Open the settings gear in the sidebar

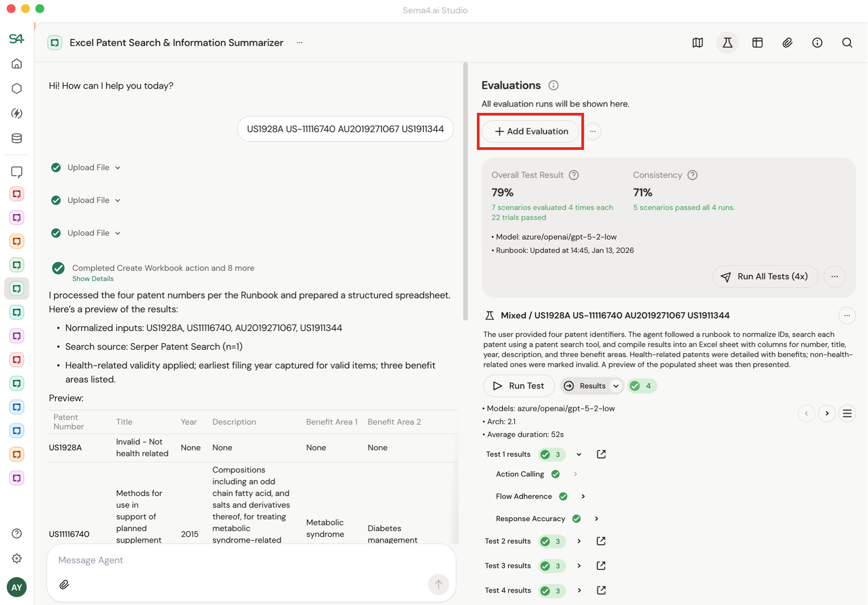pos(17,559)
